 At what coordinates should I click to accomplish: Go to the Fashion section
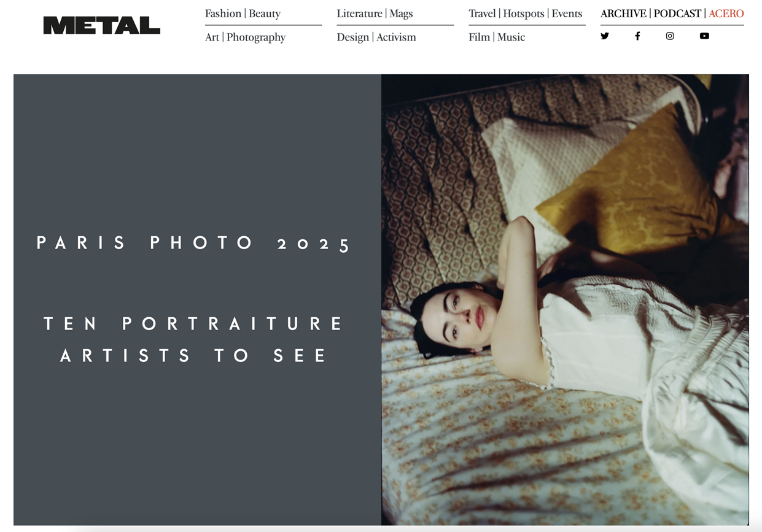223,13
